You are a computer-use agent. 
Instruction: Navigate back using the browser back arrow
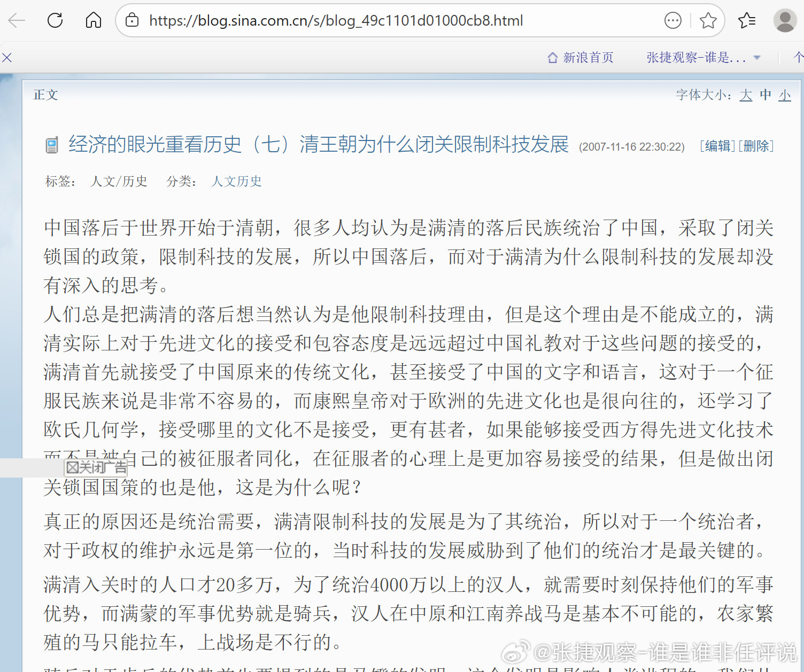pos(18,20)
